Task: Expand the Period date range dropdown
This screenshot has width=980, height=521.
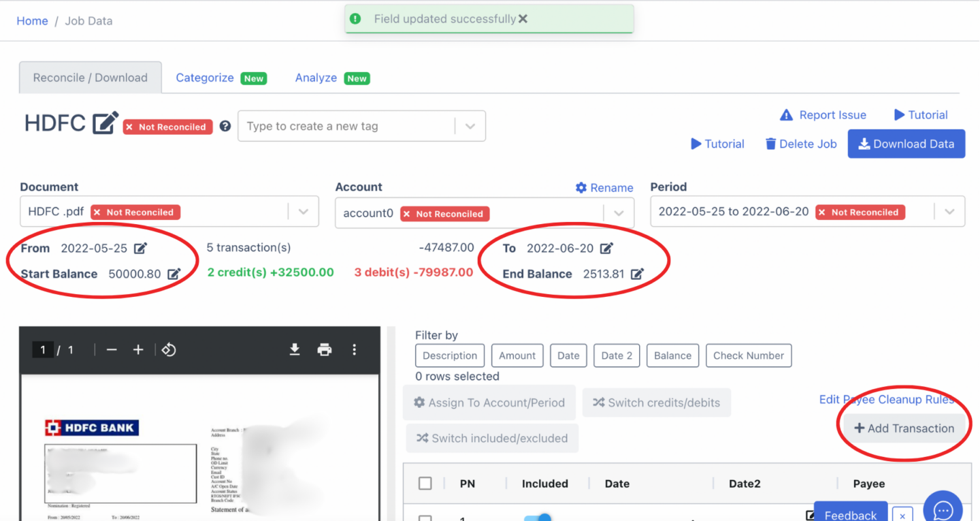Action: pyautogui.click(x=949, y=212)
